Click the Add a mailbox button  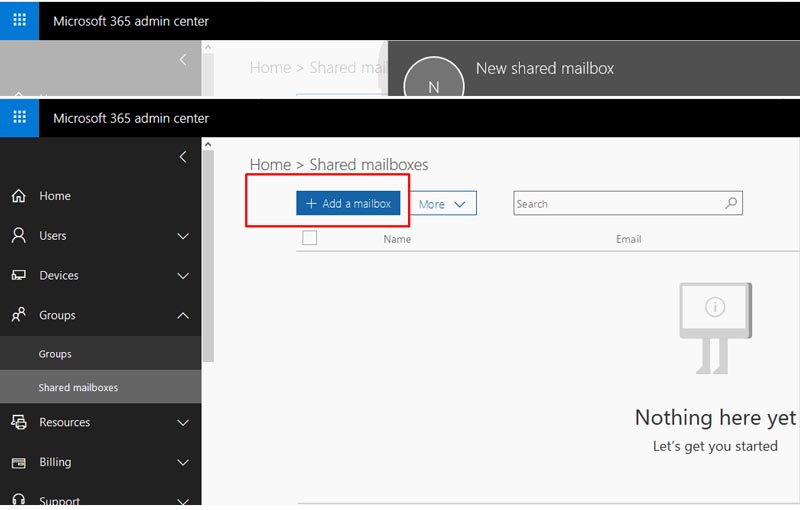click(x=348, y=203)
